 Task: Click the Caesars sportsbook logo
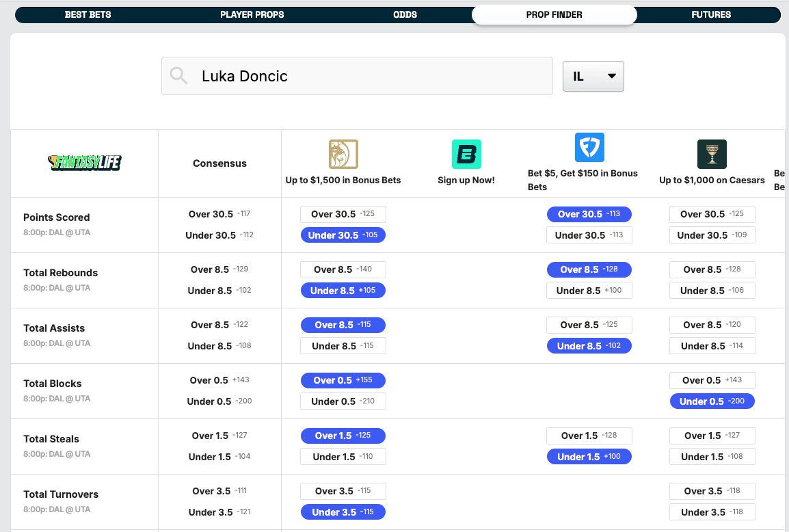(712, 155)
